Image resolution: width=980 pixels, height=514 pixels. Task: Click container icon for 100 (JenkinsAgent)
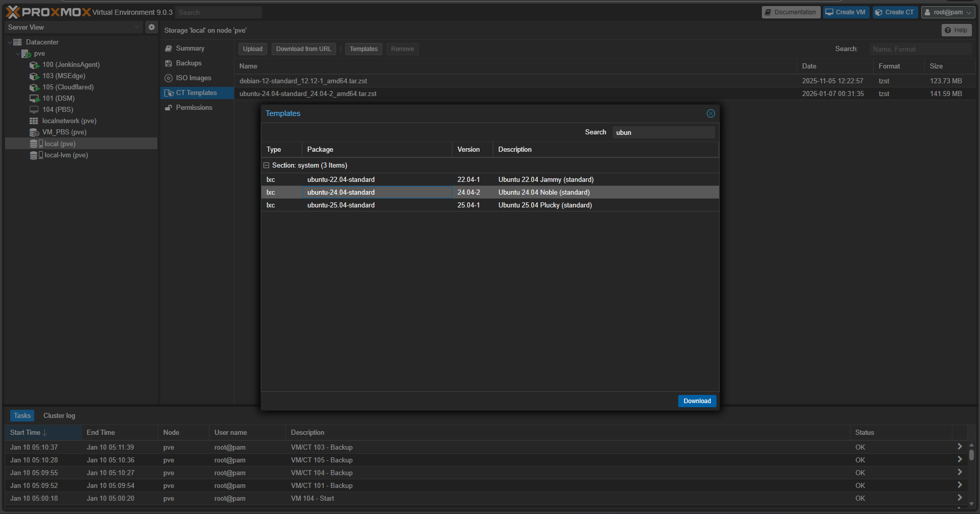[x=34, y=65]
